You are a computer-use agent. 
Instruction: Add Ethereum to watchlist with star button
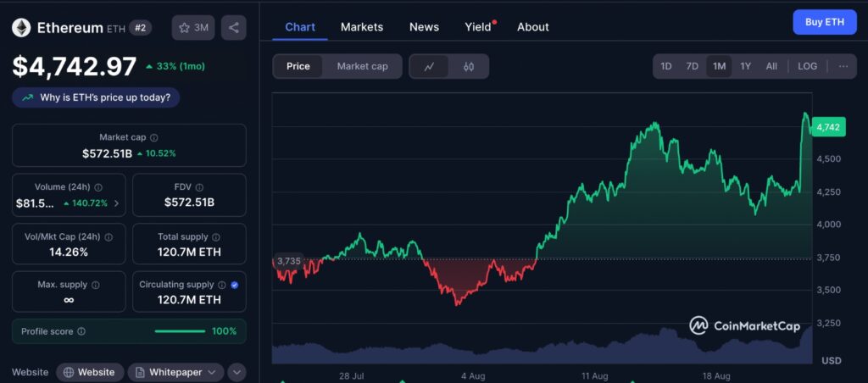[193, 28]
